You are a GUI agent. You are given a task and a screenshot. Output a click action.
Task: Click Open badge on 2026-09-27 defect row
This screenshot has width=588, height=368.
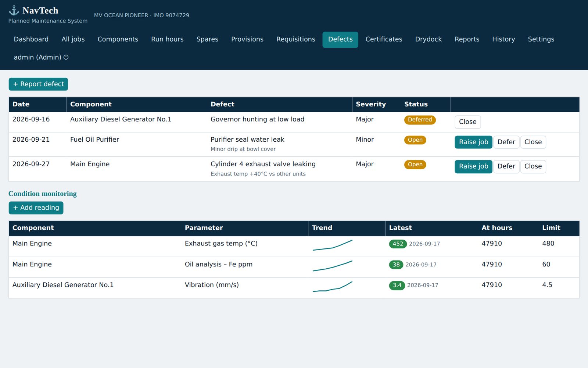click(415, 164)
